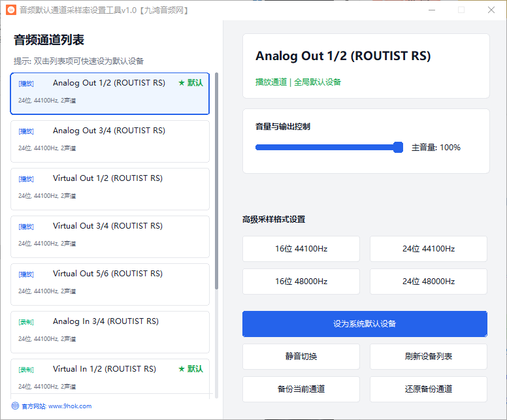The width and height of the screenshot is (507, 420).
Task: Click 备份当前通道 backup button
Action: tap(301, 389)
